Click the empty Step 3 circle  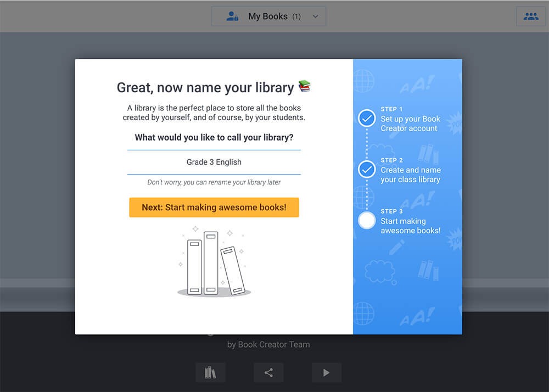pos(367,221)
